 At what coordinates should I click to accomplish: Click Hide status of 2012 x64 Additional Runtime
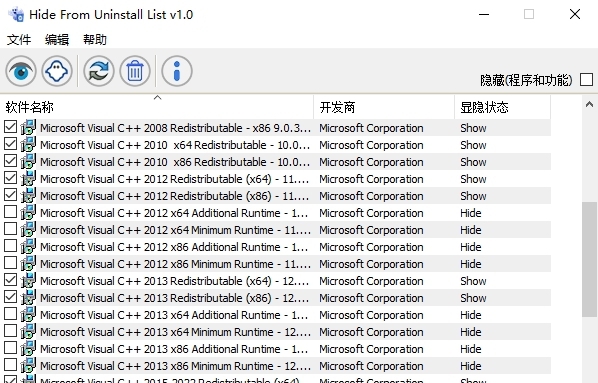pyautogui.click(x=471, y=213)
